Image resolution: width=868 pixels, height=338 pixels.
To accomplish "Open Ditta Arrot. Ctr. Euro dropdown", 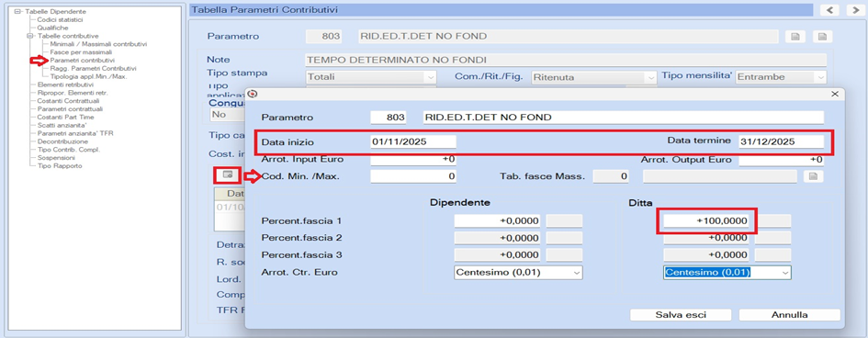I will pos(784,273).
